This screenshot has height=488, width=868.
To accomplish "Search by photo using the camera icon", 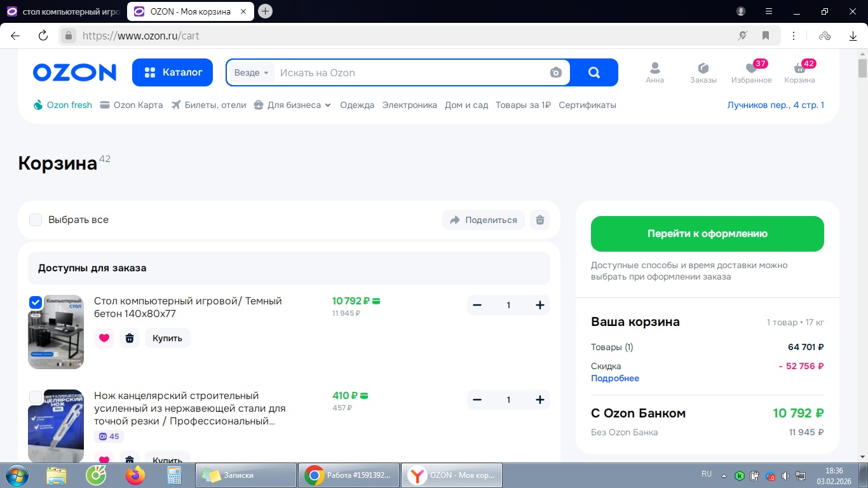I will 556,72.
